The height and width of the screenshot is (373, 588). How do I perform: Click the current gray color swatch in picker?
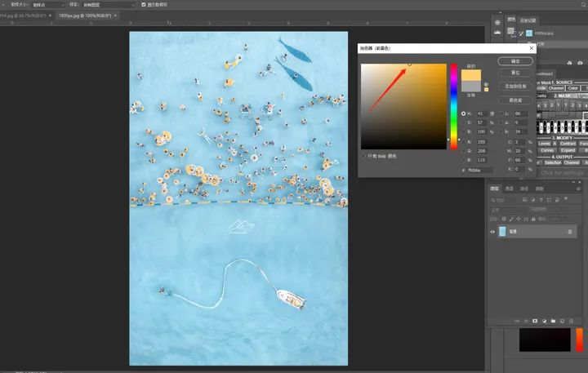coord(471,87)
